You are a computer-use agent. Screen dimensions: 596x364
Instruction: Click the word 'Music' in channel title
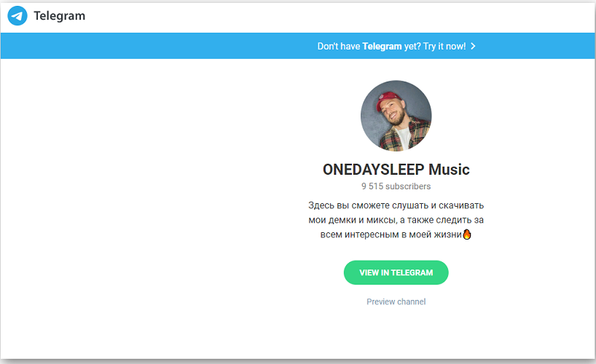(x=449, y=170)
